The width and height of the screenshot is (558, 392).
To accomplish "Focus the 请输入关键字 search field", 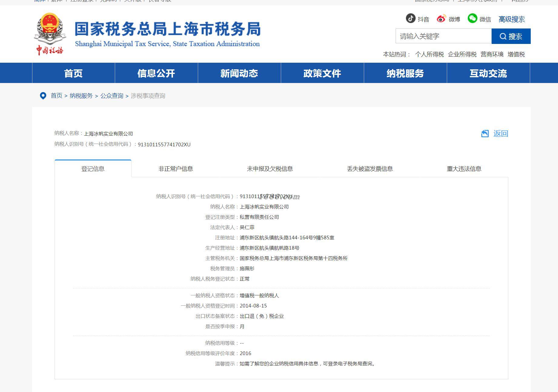I will pyautogui.click(x=443, y=36).
